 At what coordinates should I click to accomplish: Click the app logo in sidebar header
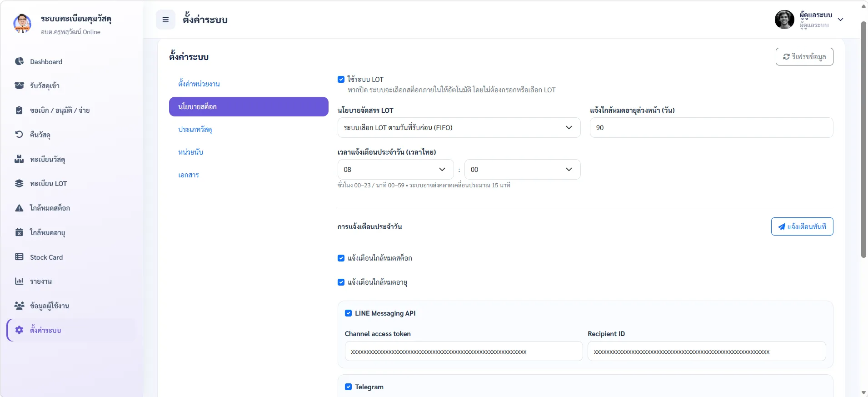point(22,24)
